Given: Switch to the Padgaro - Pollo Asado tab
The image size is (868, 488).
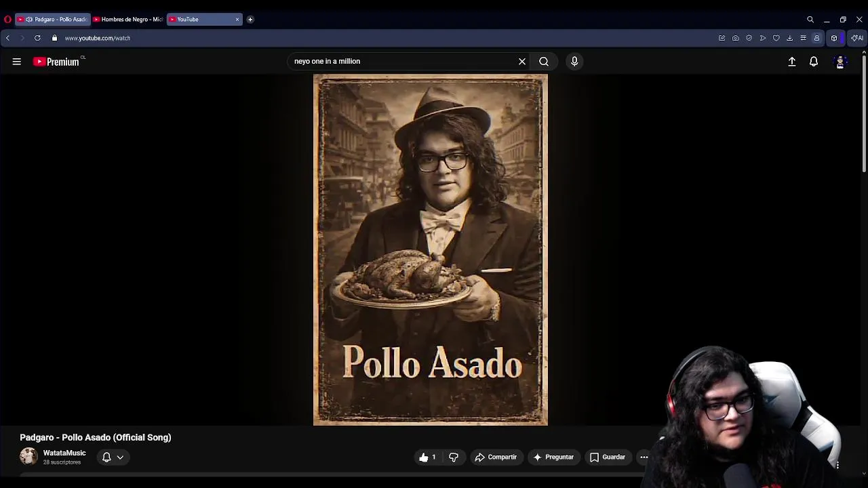Looking at the screenshot, I should (53, 20).
